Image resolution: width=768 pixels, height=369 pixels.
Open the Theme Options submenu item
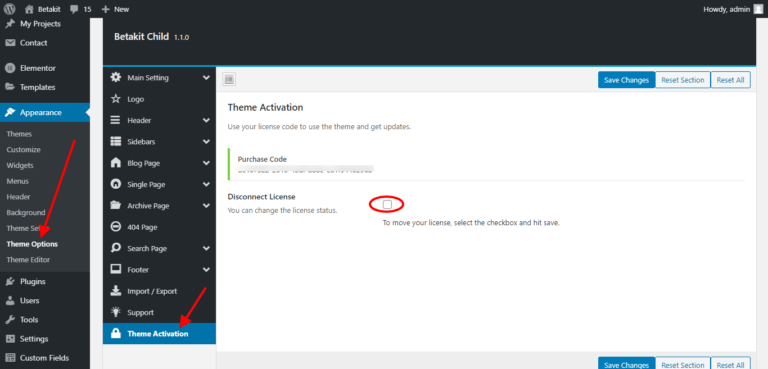pos(32,244)
